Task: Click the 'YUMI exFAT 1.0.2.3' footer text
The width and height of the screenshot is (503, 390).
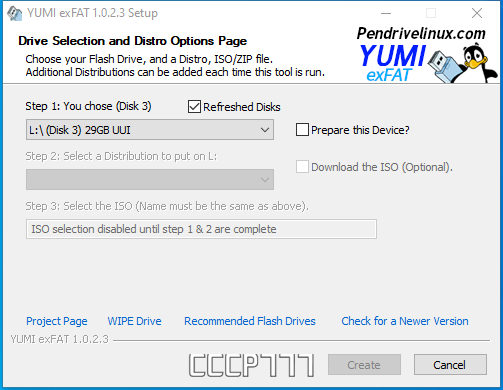Action: (x=59, y=339)
